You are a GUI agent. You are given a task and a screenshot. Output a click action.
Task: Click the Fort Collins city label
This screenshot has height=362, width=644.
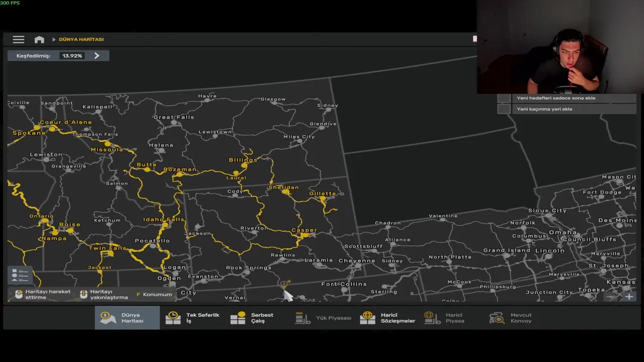[344, 284]
